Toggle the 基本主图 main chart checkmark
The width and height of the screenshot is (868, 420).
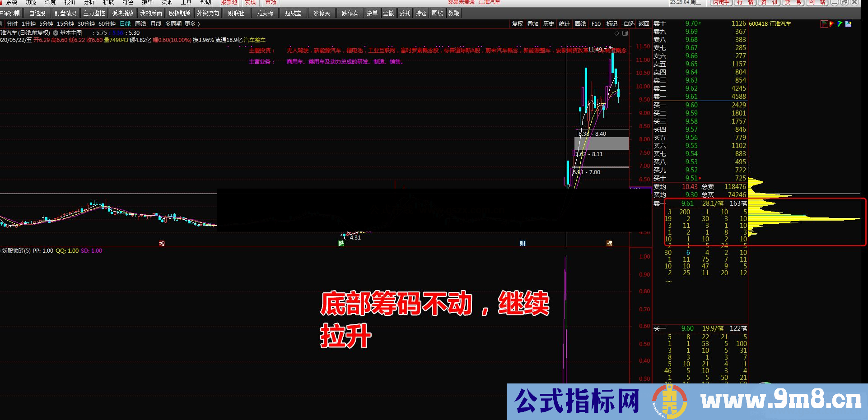point(55,32)
